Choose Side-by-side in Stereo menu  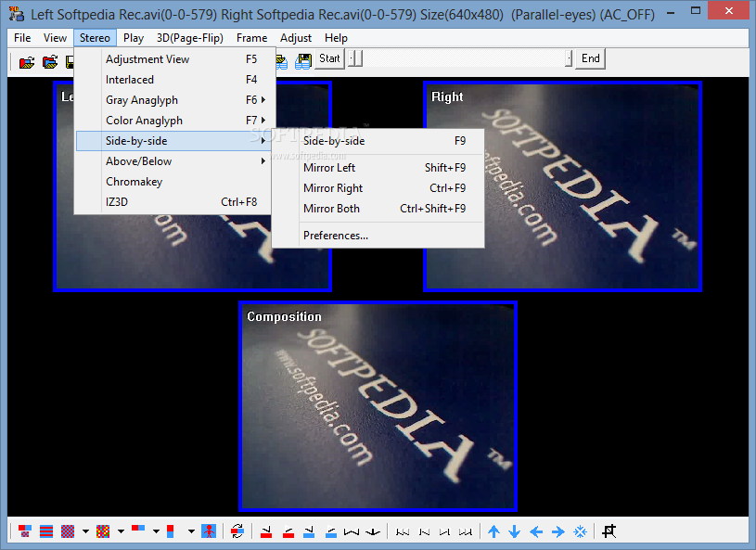tap(175, 141)
